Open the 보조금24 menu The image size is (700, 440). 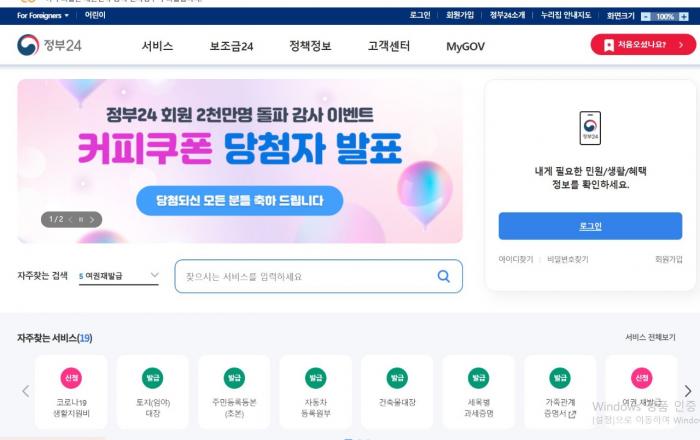coord(231,46)
